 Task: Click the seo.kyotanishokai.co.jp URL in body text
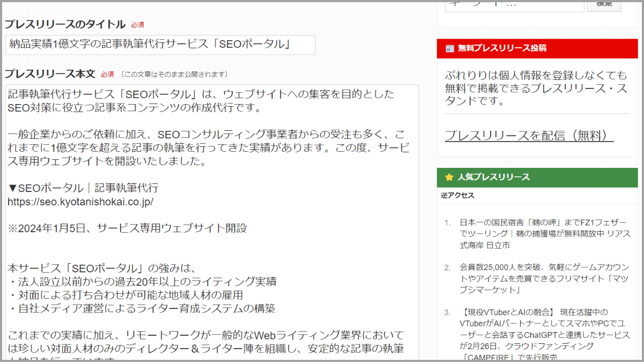click(80, 202)
